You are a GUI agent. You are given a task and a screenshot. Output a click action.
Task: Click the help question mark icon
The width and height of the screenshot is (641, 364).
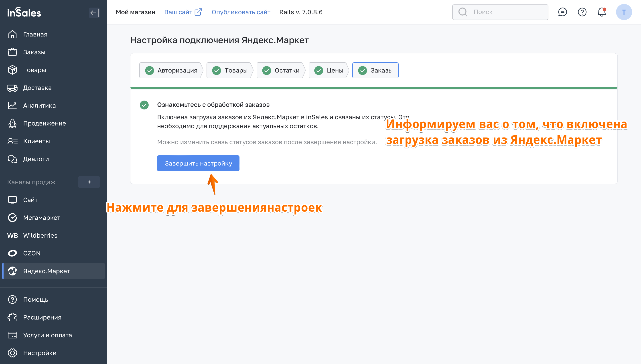click(x=582, y=12)
